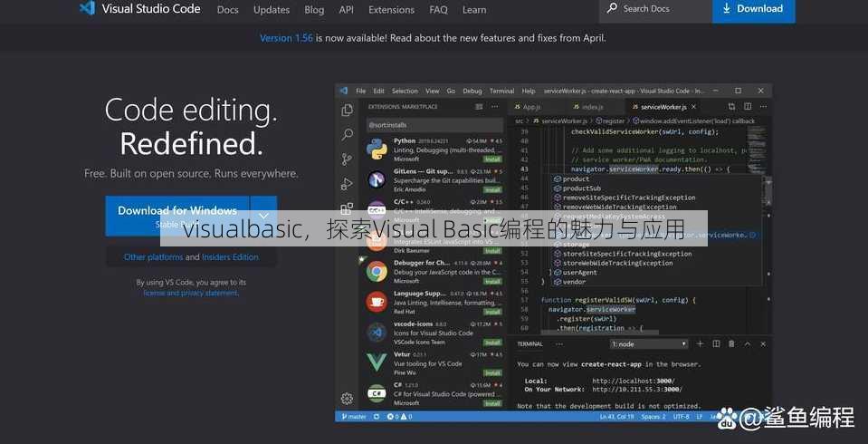The height and width of the screenshot is (444, 868).
Task: Select 'userAgent' in the autocomplete list
Action: tap(579, 273)
